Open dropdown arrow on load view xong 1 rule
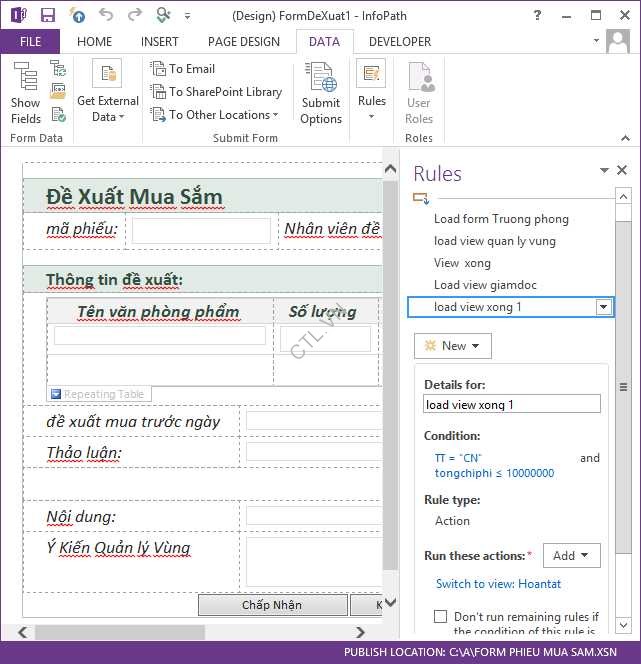This screenshot has width=641, height=664. [603, 307]
